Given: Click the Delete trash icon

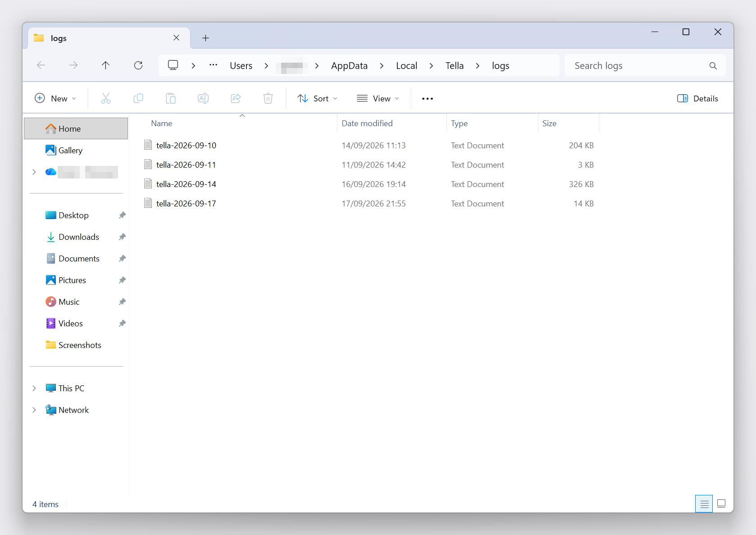Looking at the screenshot, I should click(268, 98).
